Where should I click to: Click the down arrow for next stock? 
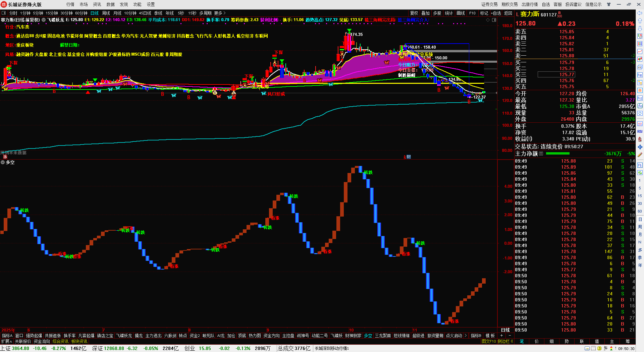640,28
